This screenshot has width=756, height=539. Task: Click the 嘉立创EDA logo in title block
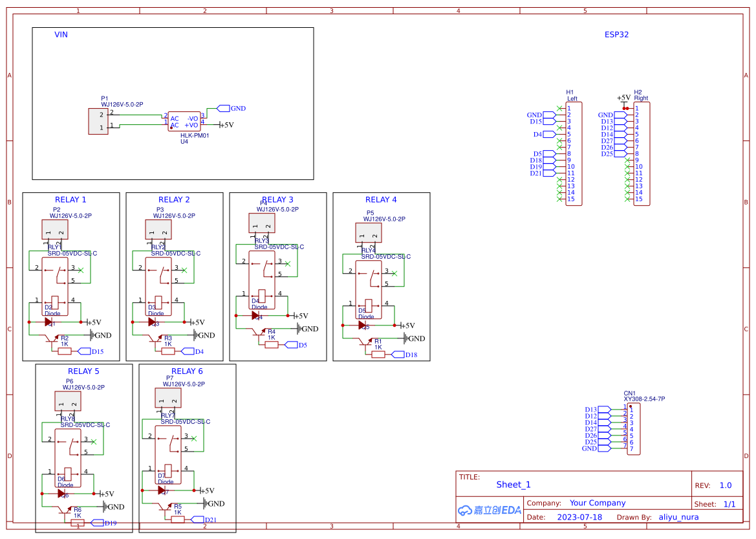489,510
